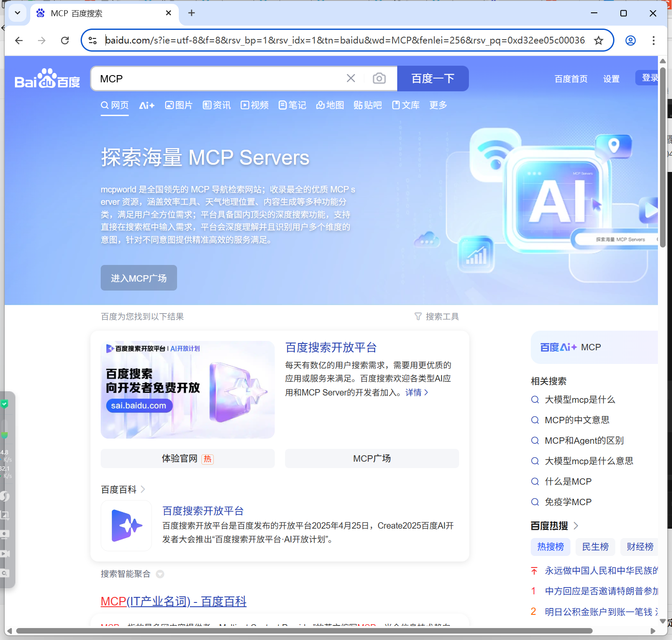Open 设置 menu

(x=611, y=79)
